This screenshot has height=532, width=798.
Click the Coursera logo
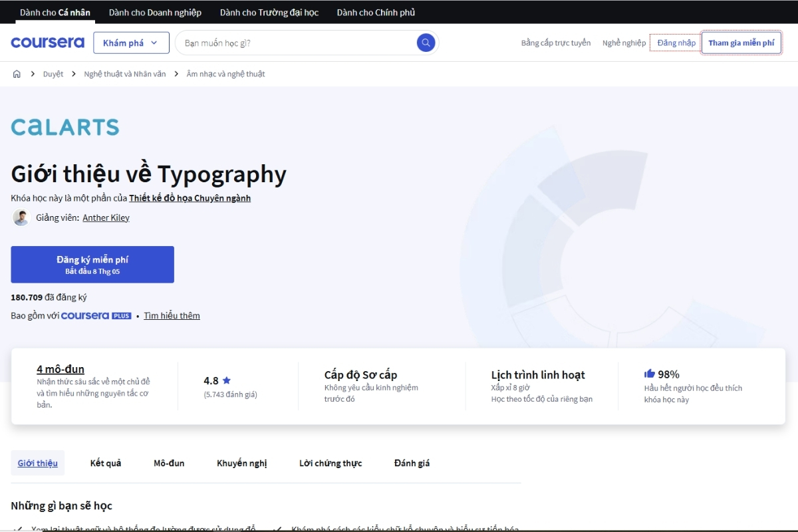(47, 42)
